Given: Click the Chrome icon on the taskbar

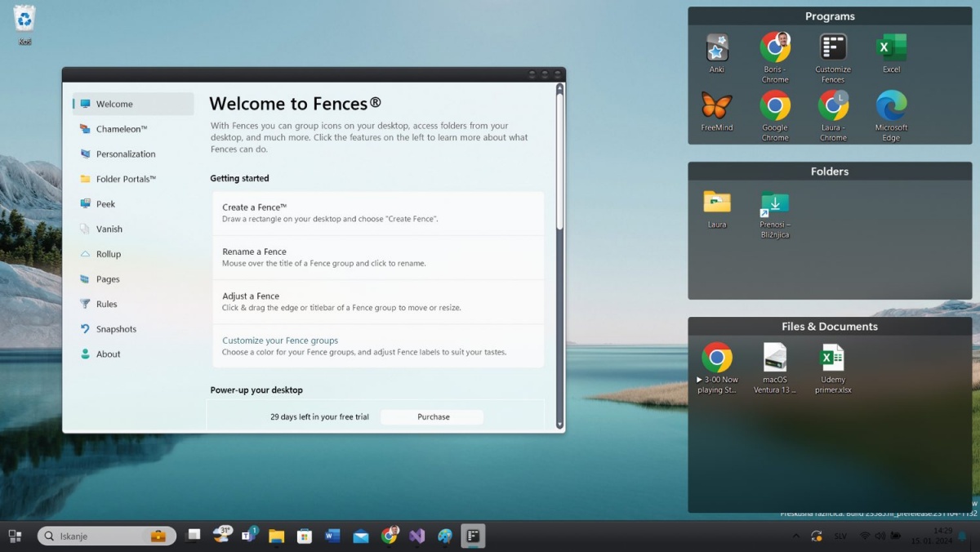Looking at the screenshot, I should [x=390, y=536].
